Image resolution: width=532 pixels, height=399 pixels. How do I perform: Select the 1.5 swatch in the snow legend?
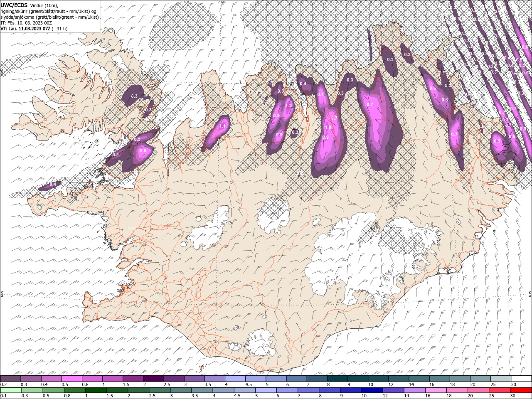pyautogui.click(x=133, y=379)
